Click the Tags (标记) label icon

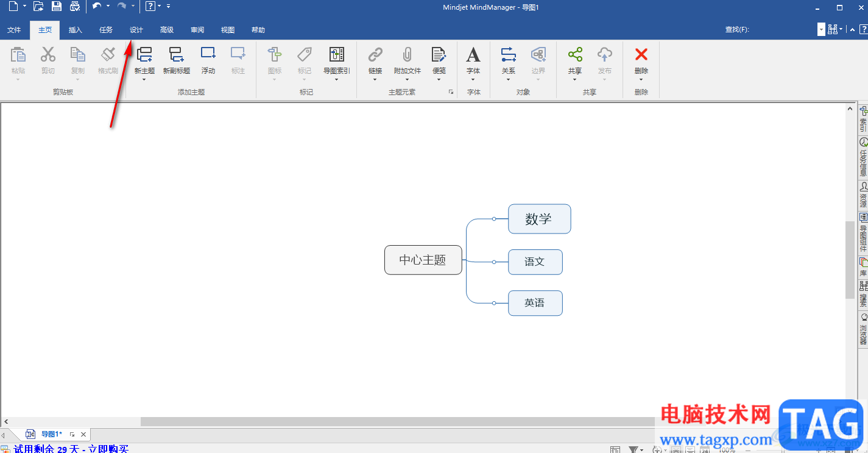tap(305, 55)
